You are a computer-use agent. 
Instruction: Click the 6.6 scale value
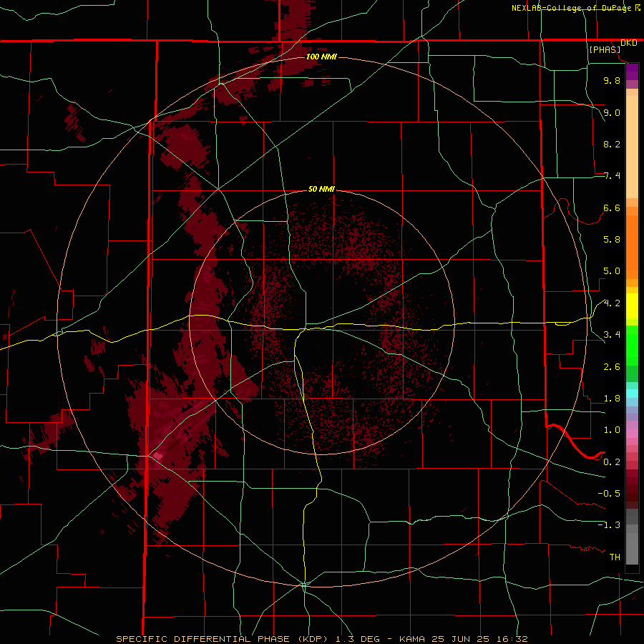click(612, 208)
